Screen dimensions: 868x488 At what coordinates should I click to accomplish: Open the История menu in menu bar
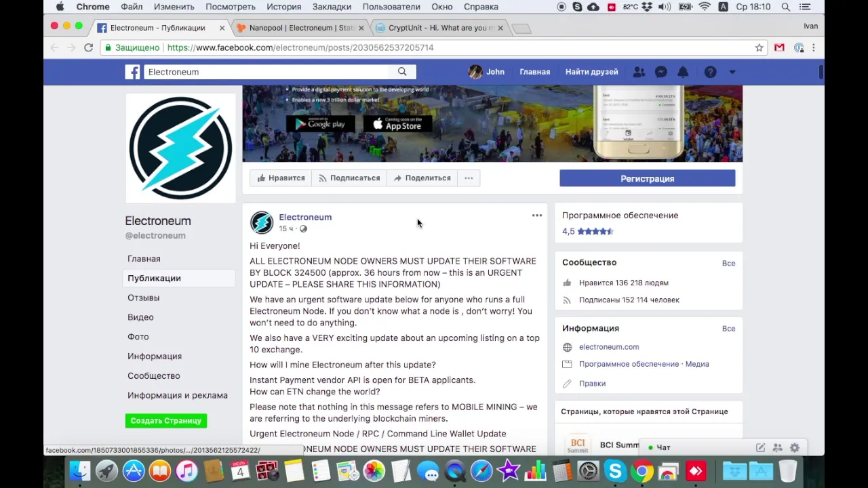point(283,7)
